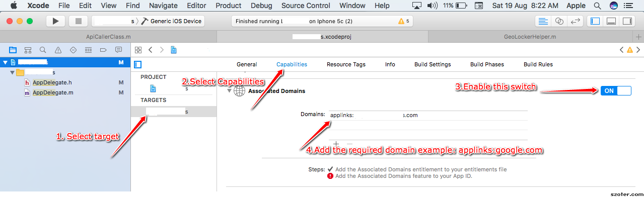Jump to previous issue arrow

click(621, 50)
